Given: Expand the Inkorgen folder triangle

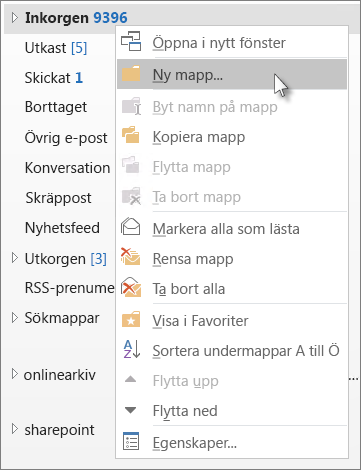Looking at the screenshot, I should (x=14, y=17).
